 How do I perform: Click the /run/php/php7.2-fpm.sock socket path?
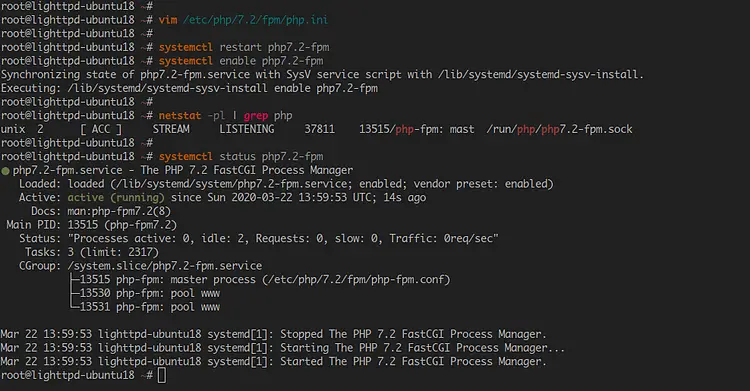point(559,129)
